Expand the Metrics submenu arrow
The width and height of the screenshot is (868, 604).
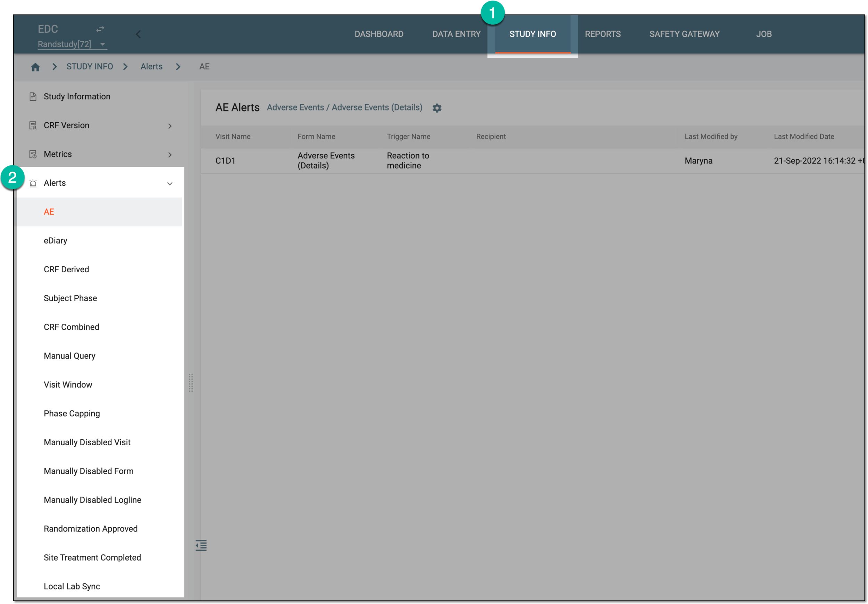point(170,155)
